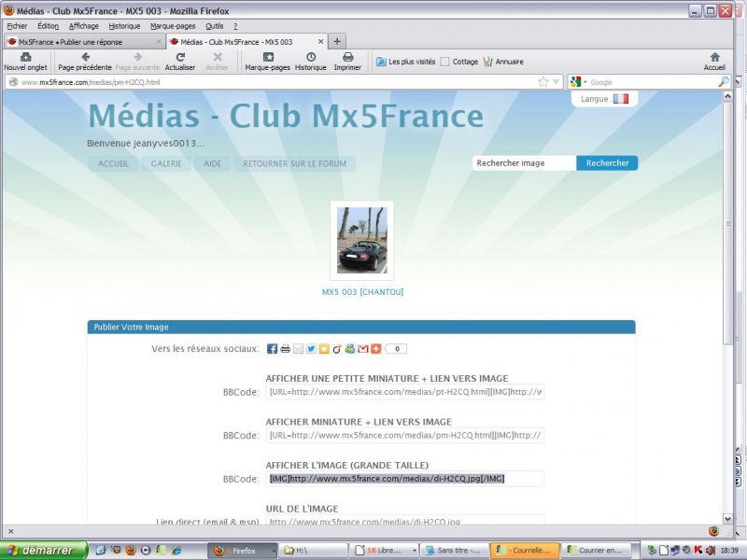Close the Médias - Club Mx5France tab
The width and height of the screenshot is (747, 560).
pyautogui.click(x=320, y=42)
